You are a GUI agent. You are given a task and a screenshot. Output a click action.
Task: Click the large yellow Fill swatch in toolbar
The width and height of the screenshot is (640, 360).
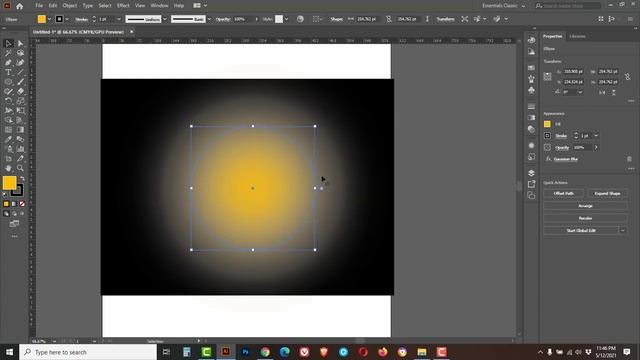pyautogui.click(x=9, y=183)
